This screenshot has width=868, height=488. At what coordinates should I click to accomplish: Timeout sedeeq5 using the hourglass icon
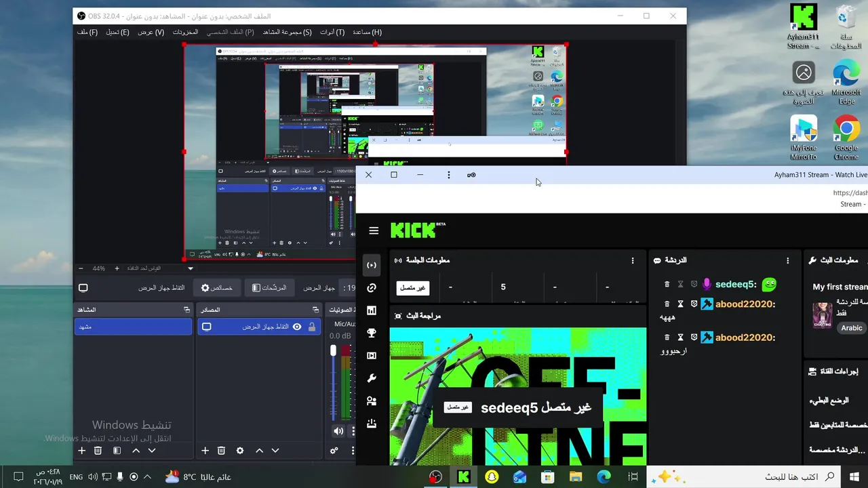pos(680,285)
